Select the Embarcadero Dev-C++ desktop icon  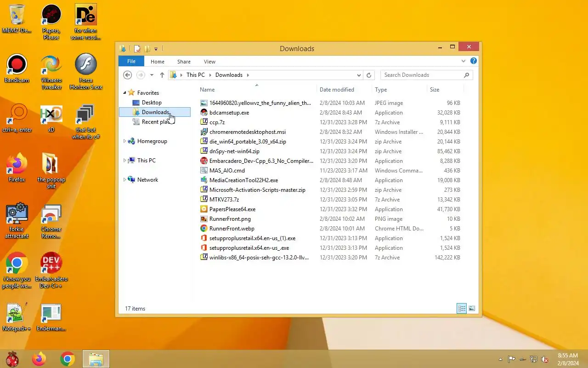point(51,271)
